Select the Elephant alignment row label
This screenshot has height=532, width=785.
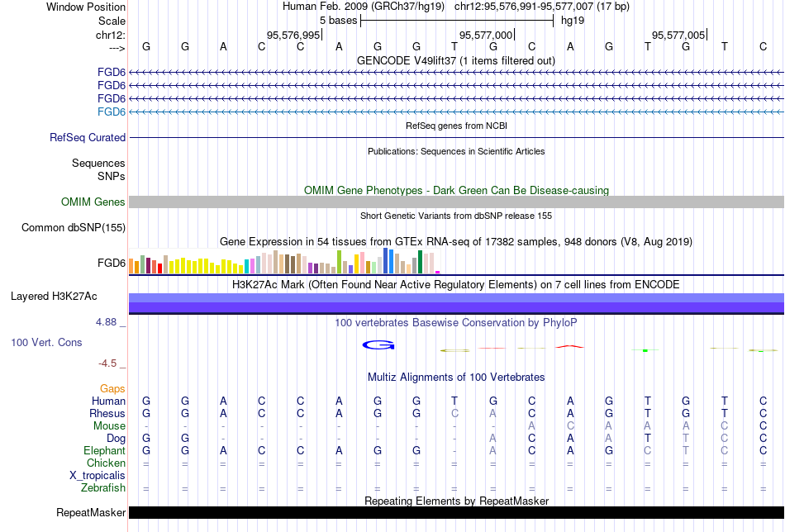105,450
